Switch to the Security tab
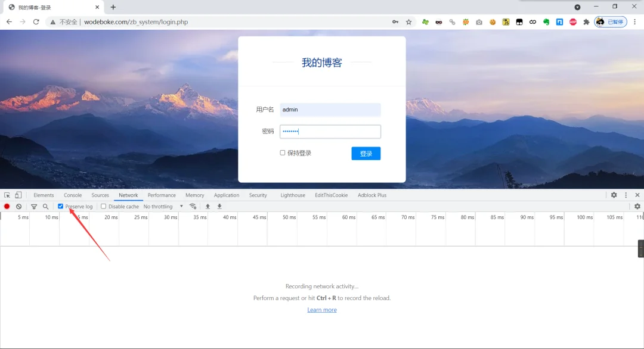 (x=258, y=195)
